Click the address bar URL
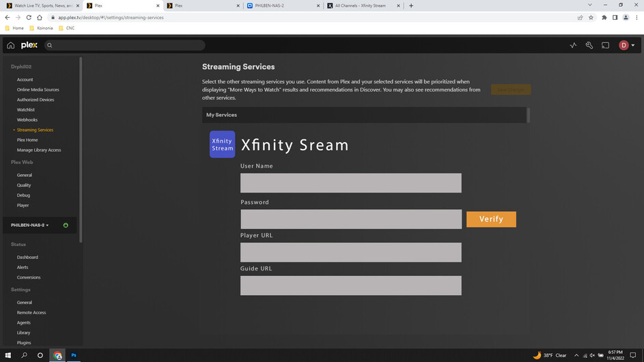 111,18
